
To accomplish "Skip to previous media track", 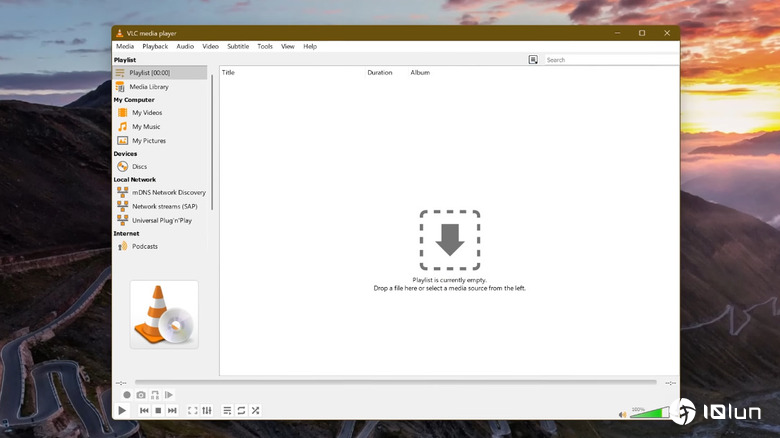I will 144,410.
